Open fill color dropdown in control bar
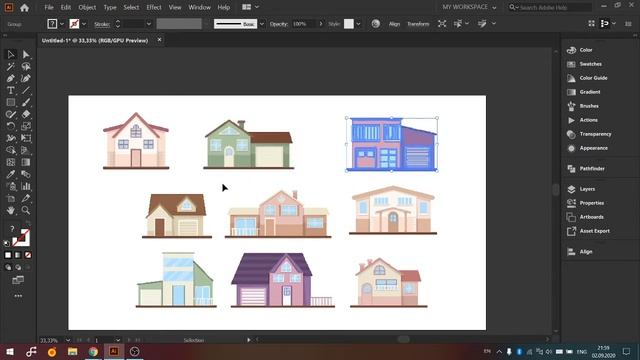Viewport: 640px width, 360px height. pos(62,24)
